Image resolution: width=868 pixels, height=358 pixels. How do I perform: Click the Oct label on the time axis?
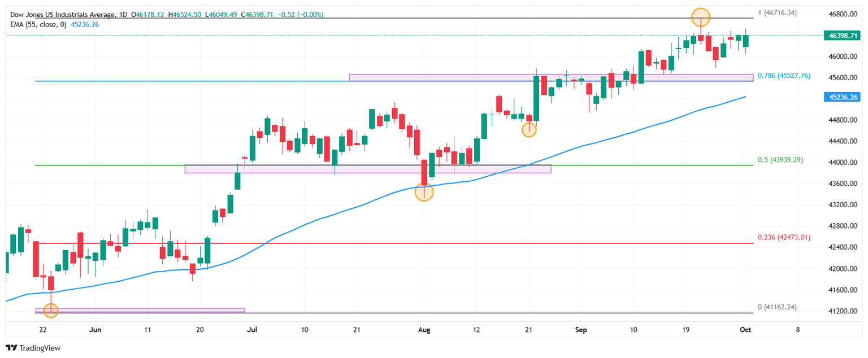click(747, 329)
